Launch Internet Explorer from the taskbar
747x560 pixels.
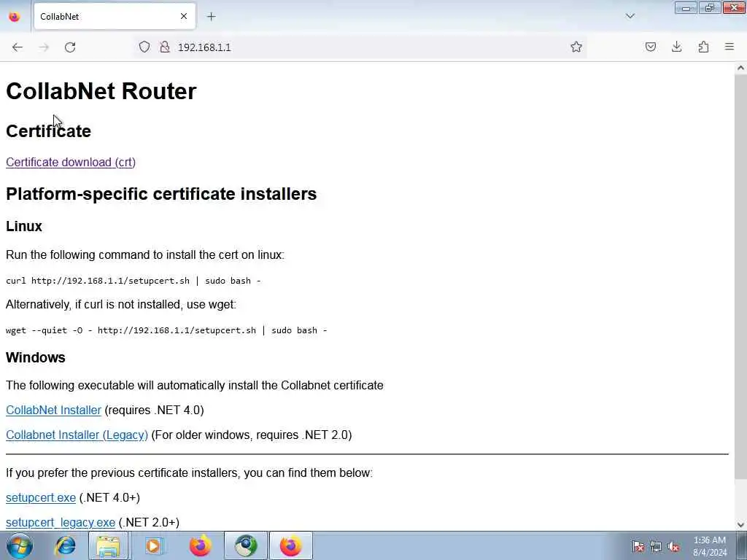(x=65, y=545)
